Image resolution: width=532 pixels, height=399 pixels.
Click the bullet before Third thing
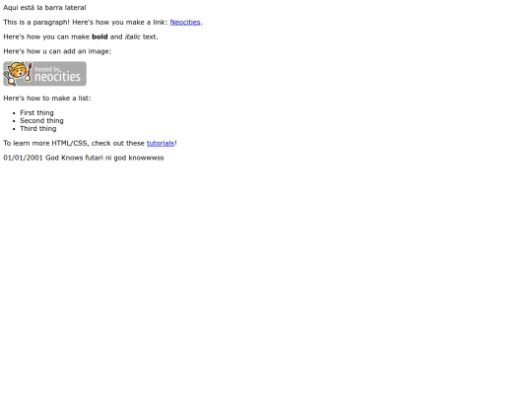14,129
